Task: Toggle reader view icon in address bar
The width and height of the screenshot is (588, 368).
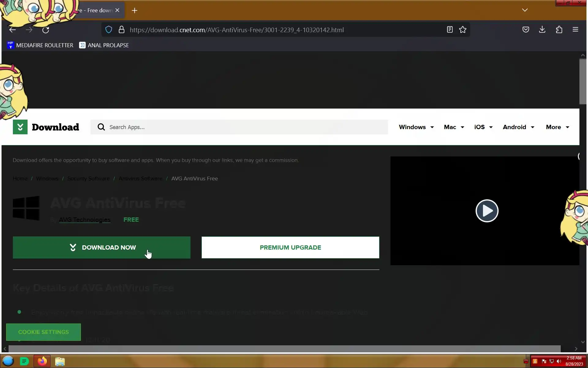Action: click(x=450, y=30)
